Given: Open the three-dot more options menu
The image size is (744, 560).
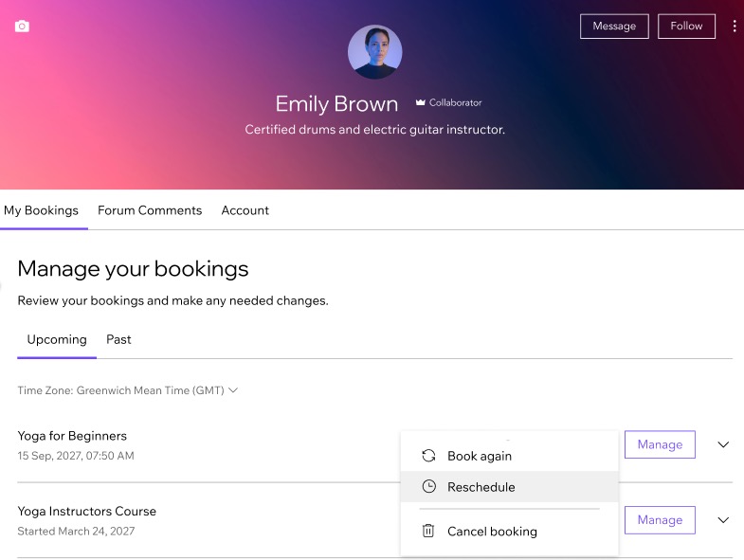Looking at the screenshot, I should coord(735,27).
